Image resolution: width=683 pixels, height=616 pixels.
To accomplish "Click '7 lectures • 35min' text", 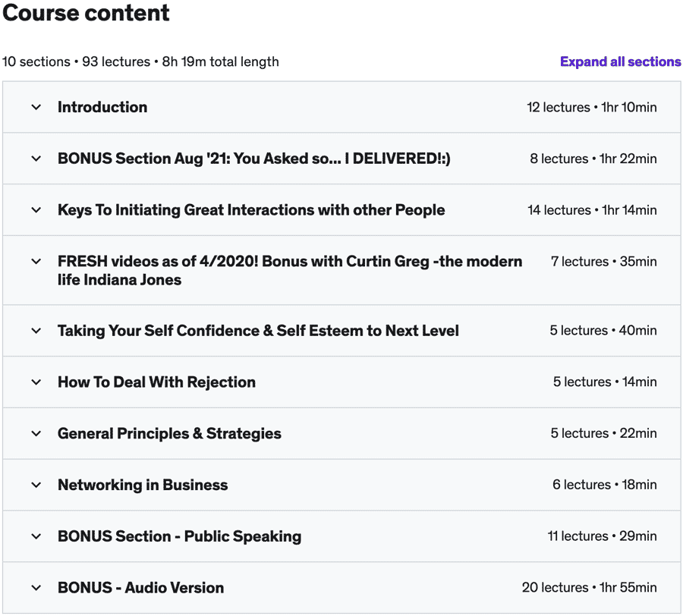I will 604,261.
